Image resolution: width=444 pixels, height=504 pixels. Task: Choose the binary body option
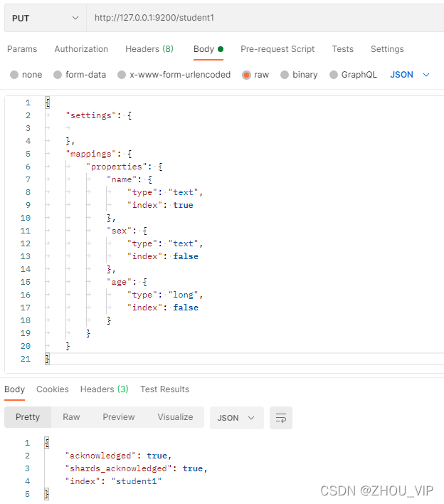(299, 75)
